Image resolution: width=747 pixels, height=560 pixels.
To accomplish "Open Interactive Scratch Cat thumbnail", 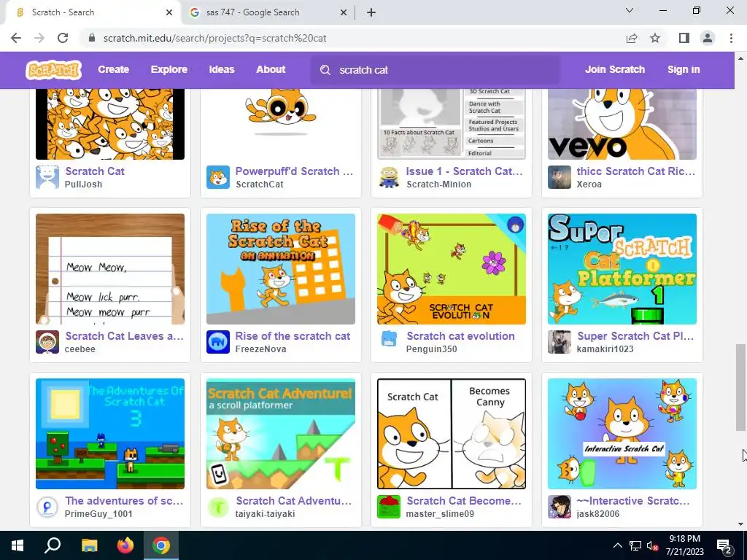I will pyautogui.click(x=622, y=433).
